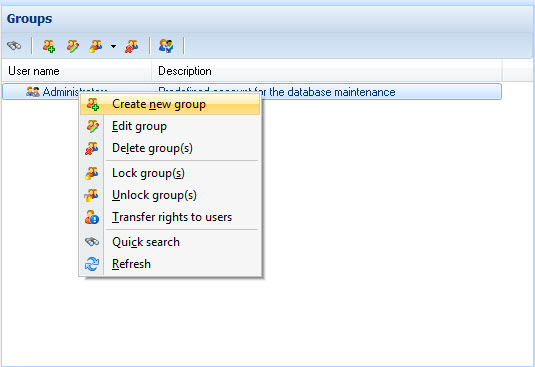This screenshot has height=367, width=535.
Task: Choose Unlock group(s) from context menu
Action: [x=170, y=195]
